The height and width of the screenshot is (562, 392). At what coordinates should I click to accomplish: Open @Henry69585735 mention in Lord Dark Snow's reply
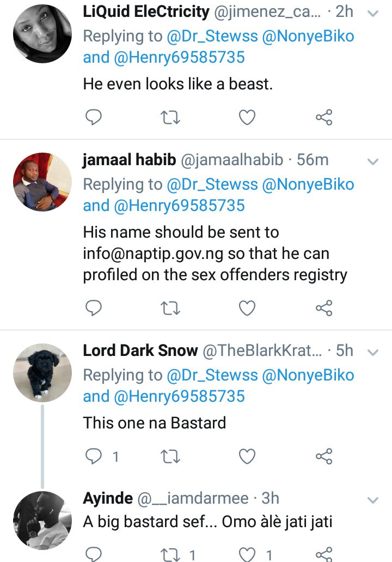coord(180,396)
